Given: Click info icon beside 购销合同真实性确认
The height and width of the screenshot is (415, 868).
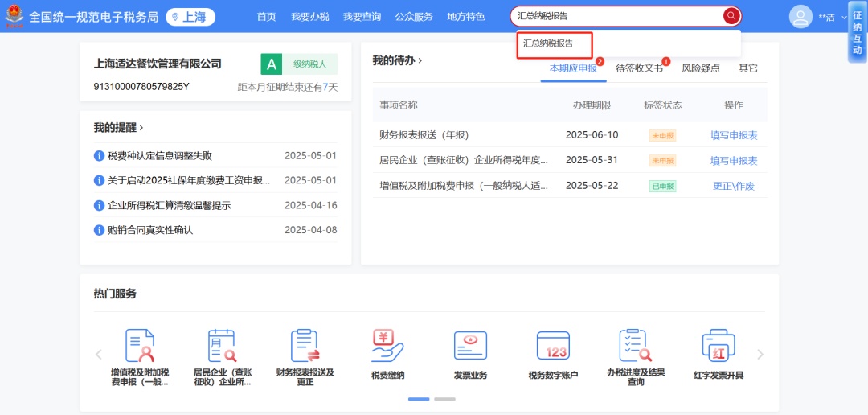Looking at the screenshot, I should pyautogui.click(x=99, y=230).
